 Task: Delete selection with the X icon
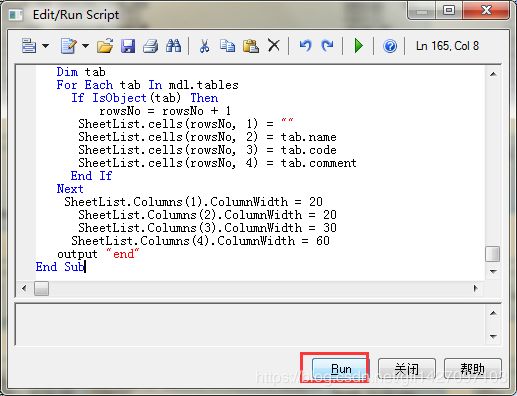274,45
